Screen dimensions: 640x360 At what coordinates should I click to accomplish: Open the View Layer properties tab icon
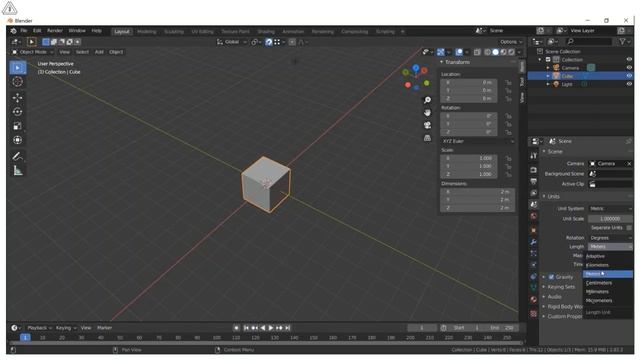(533, 193)
